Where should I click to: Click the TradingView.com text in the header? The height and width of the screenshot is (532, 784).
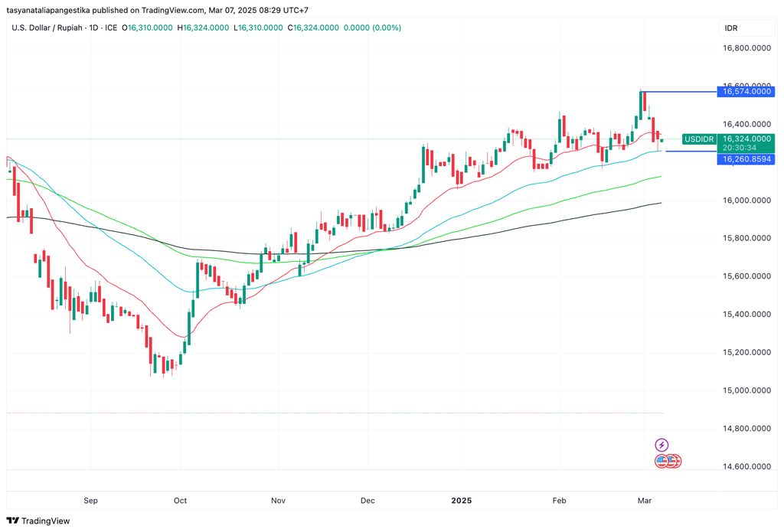point(173,10)
